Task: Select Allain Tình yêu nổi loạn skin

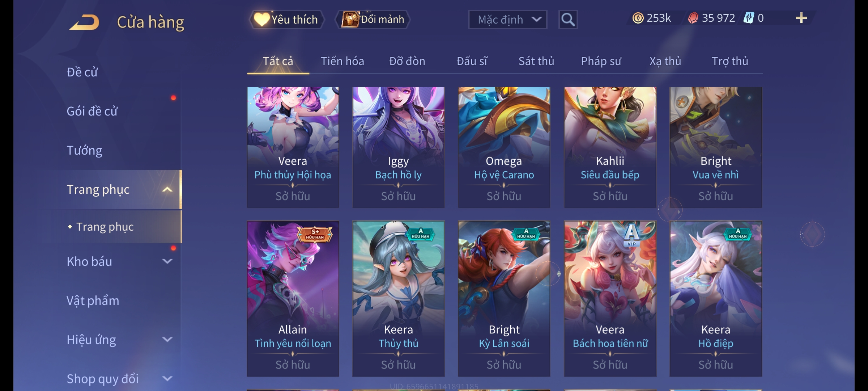Action: click(x=293, y=299)
